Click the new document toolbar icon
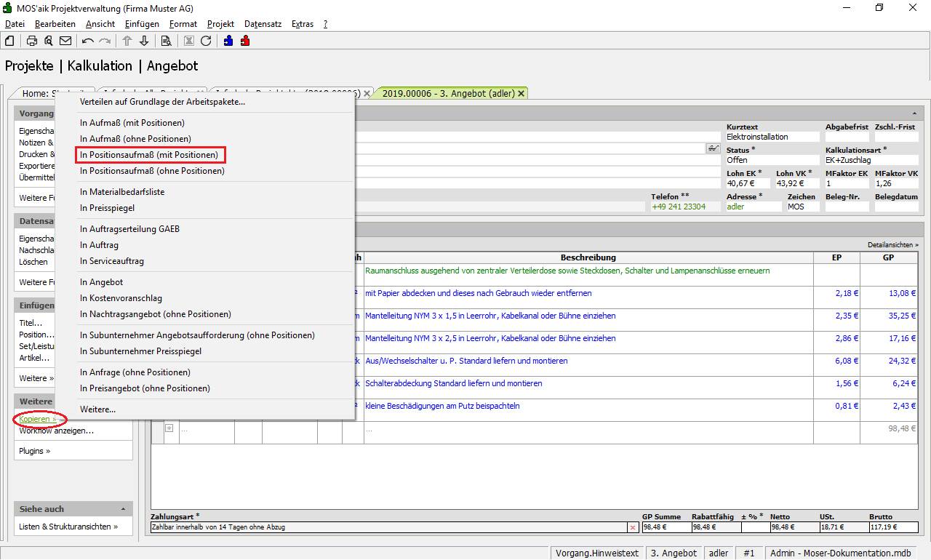 coord(9,41)
